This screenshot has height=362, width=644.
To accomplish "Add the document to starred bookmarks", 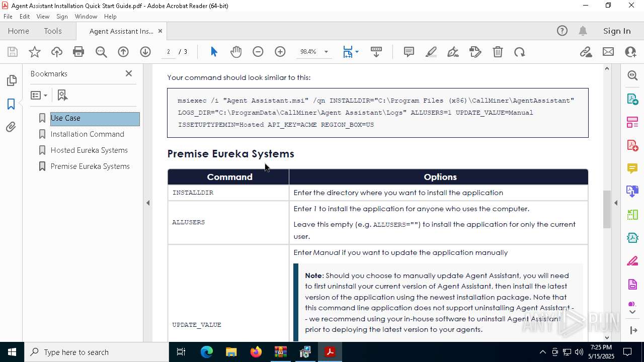I will coord(35,52).
